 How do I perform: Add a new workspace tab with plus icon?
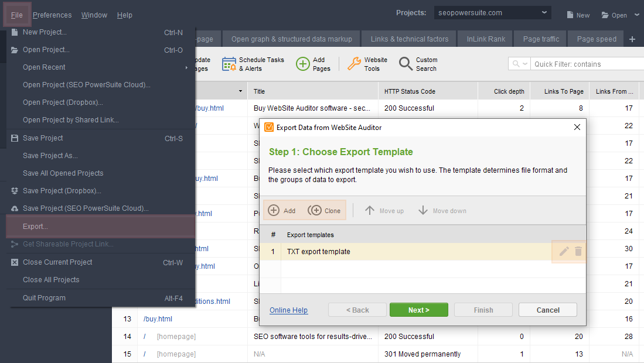632,39
